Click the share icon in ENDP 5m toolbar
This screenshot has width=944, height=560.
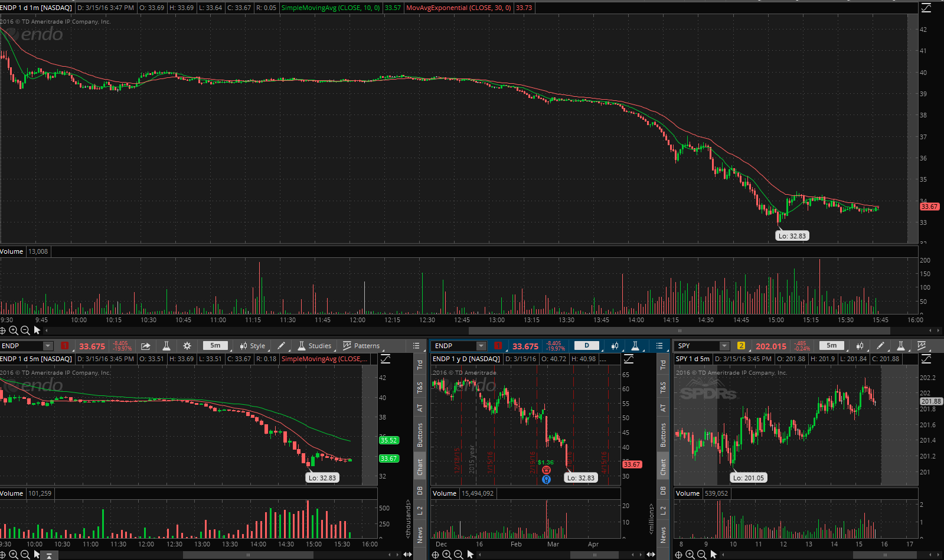tap(145, 346)
